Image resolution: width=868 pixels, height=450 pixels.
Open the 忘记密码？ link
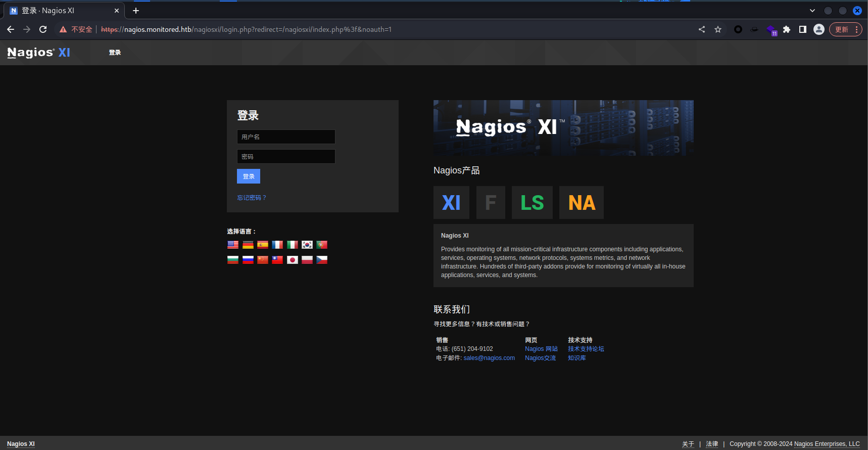point(252,198)
